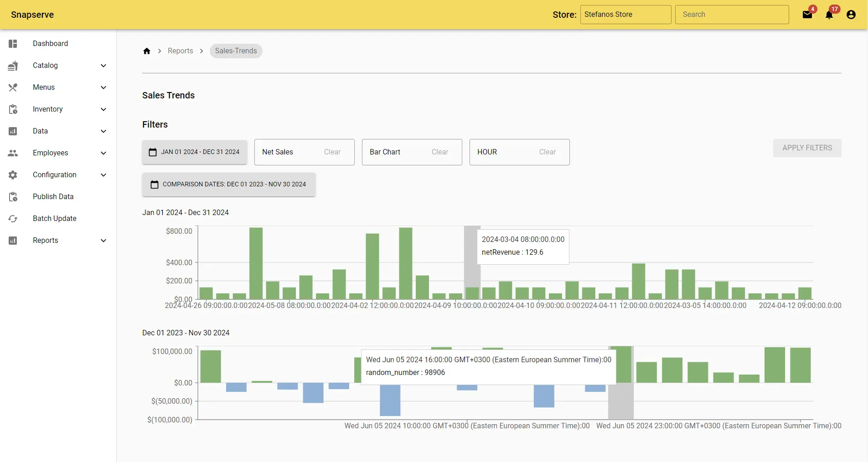868x462 pixels.
Task: Open Publish Data from the sidebar
Action: pyautogui.click(x=58, y=197)
